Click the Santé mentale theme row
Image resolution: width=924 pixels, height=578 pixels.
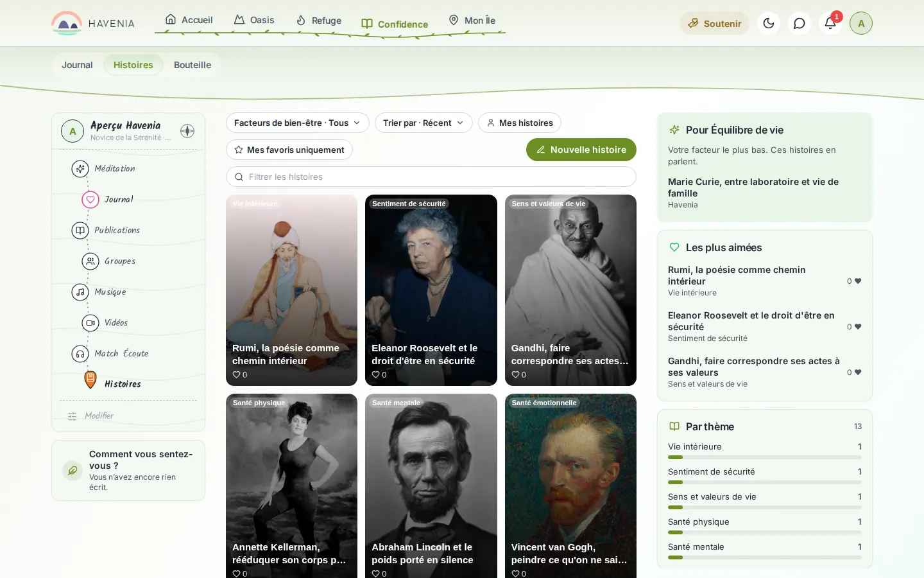(x=765, y=550)
